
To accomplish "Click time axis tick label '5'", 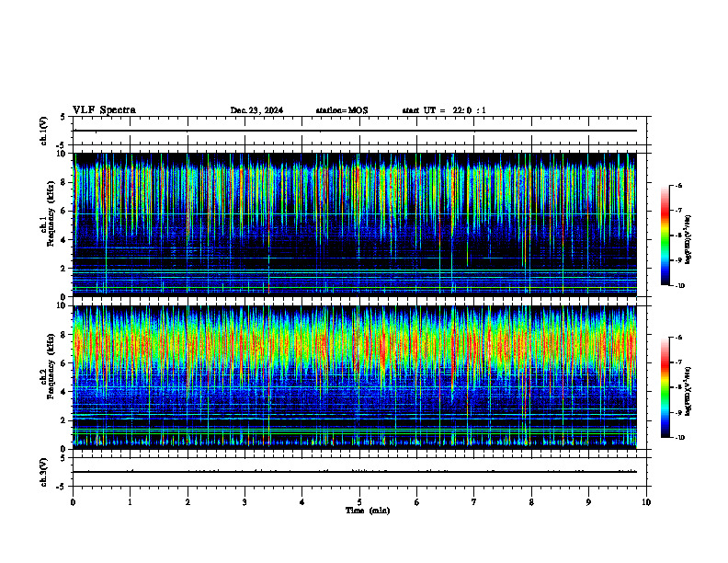I will point(359,502).
